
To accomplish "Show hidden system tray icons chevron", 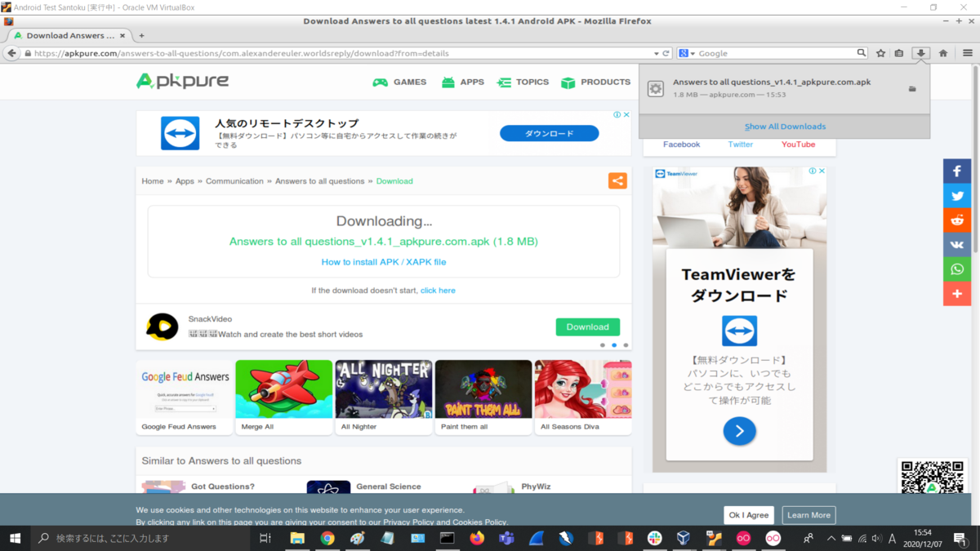I will (831, 538).
